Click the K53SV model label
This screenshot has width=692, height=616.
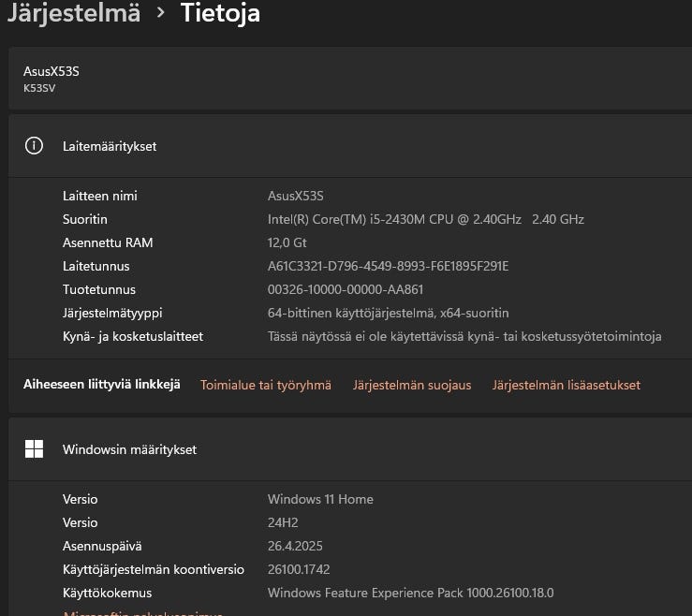(39, 88)
